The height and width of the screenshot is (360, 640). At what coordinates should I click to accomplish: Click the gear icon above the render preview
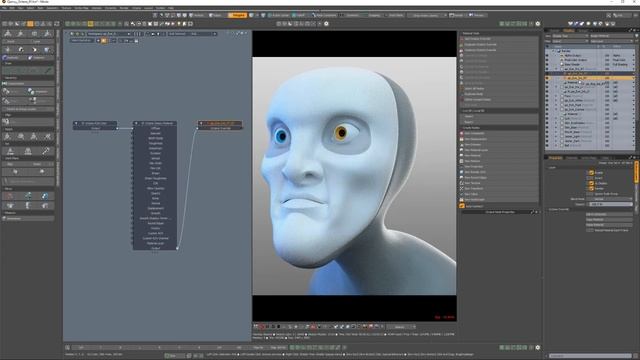pyautogui.click(x=326, y=24)
